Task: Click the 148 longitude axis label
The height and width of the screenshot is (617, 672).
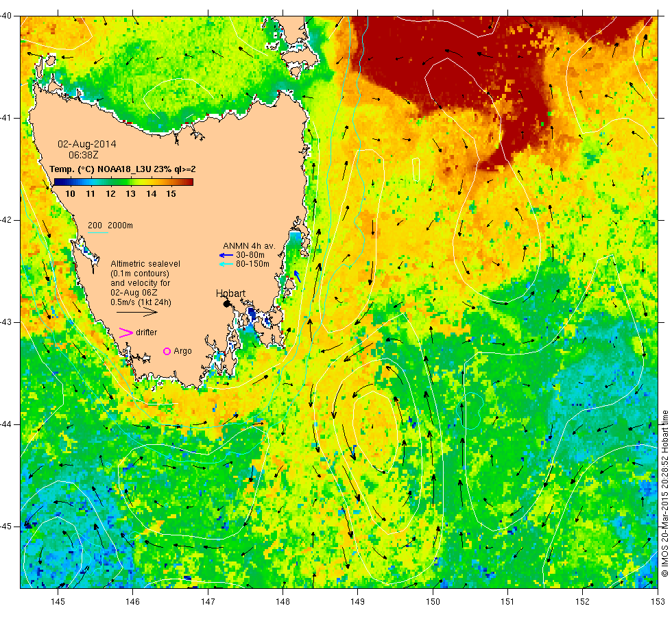Action: (283, 602)
